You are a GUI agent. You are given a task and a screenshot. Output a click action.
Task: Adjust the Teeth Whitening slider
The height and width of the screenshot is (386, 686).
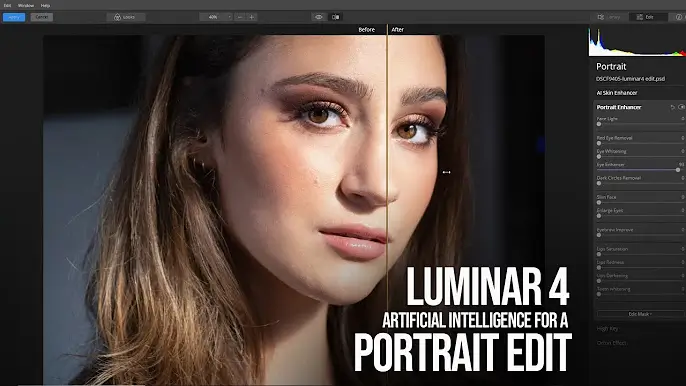click(x=641, y=294)
